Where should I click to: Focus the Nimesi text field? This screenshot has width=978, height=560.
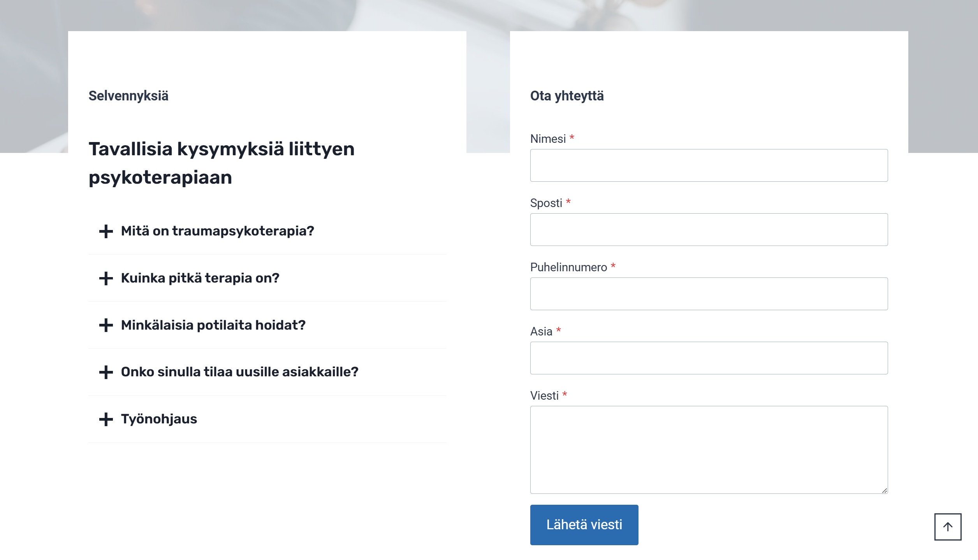pos(709,165)
